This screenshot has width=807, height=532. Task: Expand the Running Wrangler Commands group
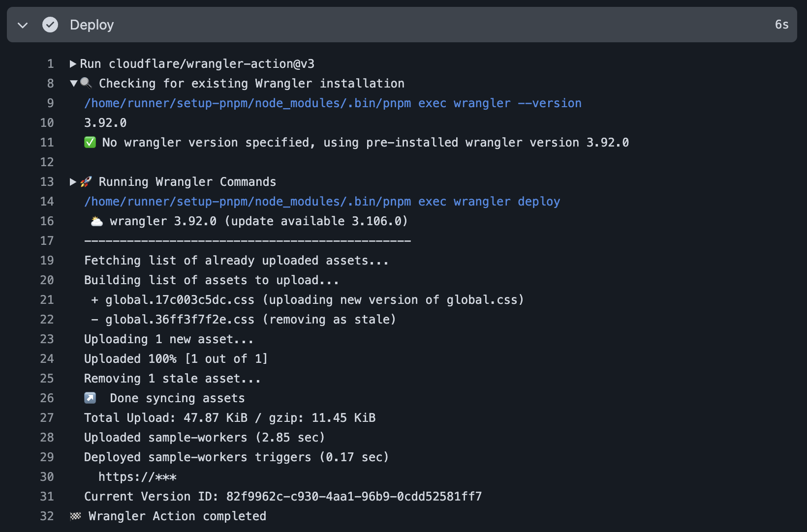(73, 182)
